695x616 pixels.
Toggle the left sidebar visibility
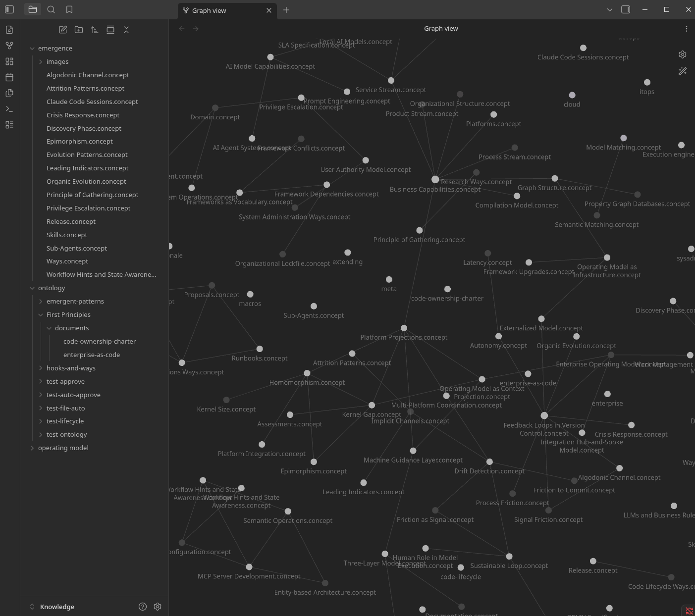coord(9,9)
